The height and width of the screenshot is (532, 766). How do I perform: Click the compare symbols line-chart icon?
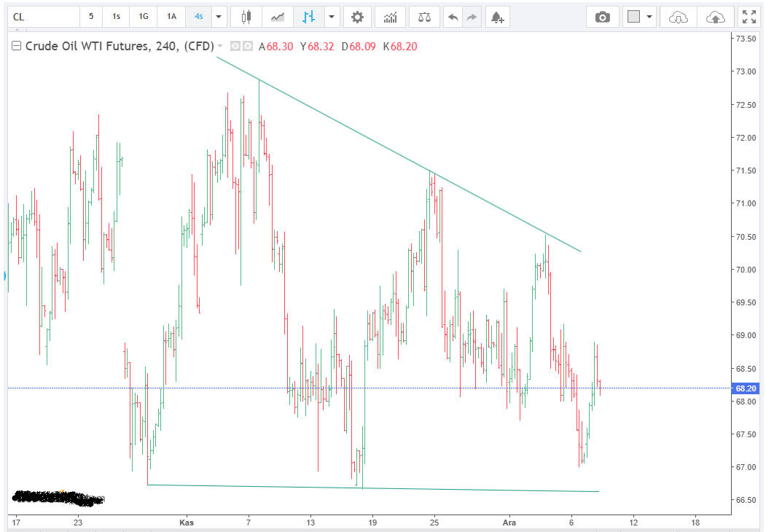[278, 16]
